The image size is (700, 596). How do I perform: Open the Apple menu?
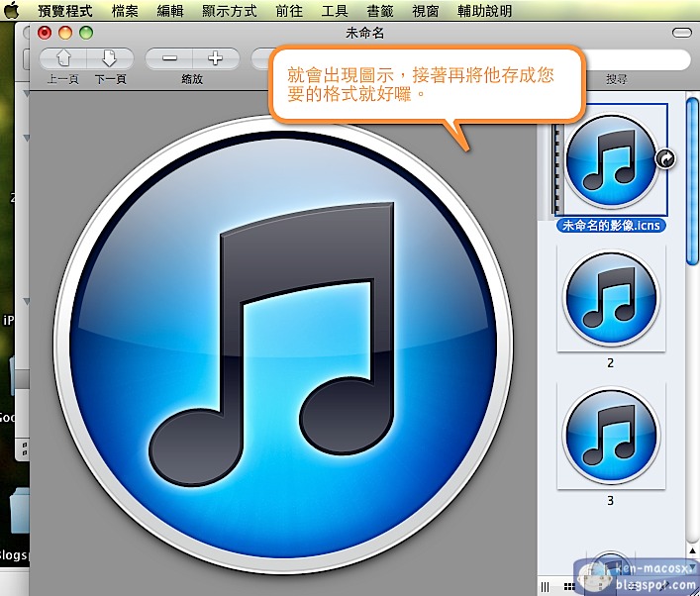12,10
